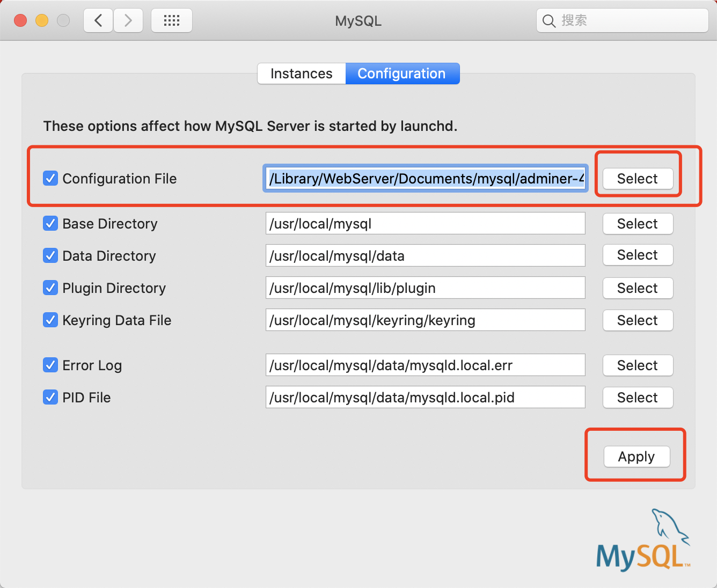Choose Select for Data Directory
The height and width of the screenshot is (588, 717).
point(638,255)
